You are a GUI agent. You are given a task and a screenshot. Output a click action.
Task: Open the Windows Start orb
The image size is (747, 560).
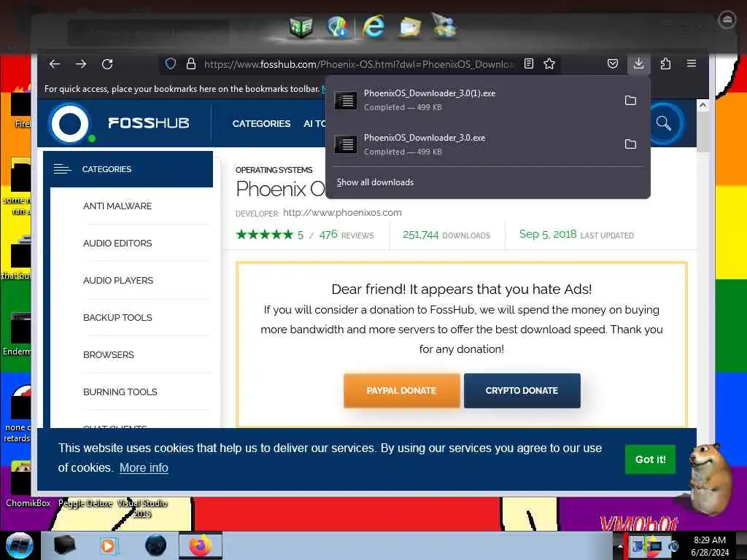pyautogui.click(x=20, y=545)
